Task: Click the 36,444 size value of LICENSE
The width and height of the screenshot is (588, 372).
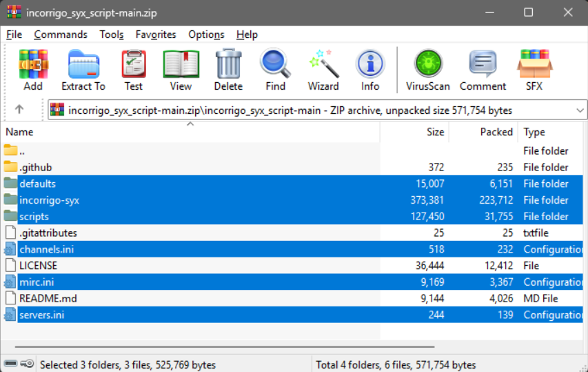Action: coord(429,266)
